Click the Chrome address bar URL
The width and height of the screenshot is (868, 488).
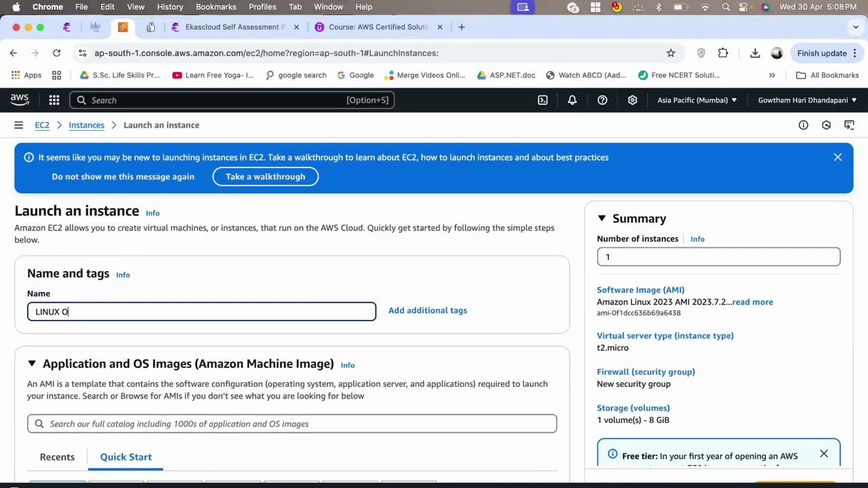[x=266, y=53]
